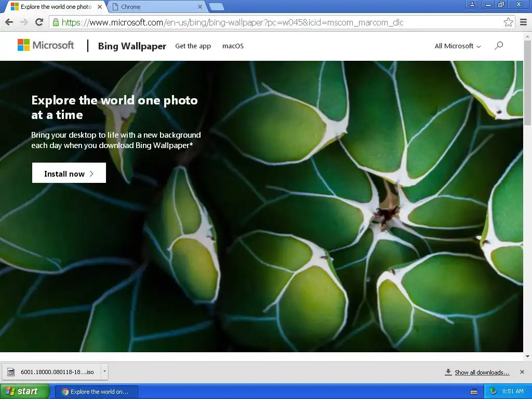Reload the page with the refresh icon
The width and height of the screenshot is (532, 399).
tap(39, 22)
